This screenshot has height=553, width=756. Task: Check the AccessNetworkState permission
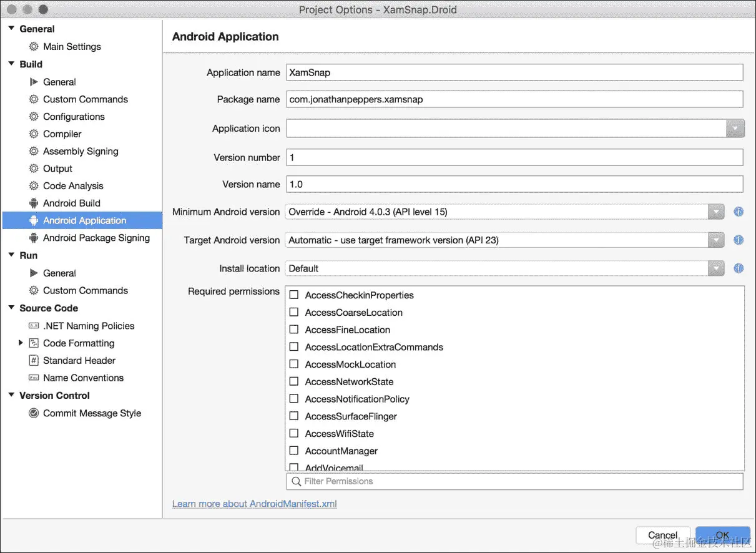pos(294,381)
